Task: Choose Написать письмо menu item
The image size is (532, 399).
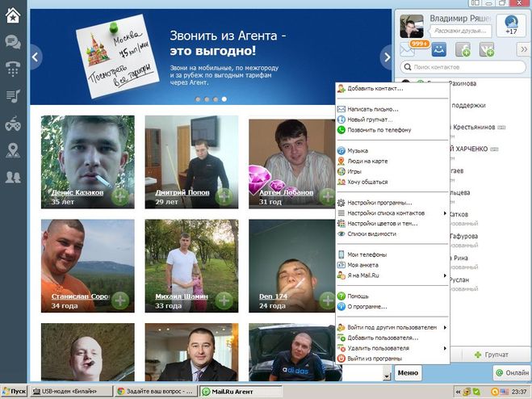Action: [392, 109]
